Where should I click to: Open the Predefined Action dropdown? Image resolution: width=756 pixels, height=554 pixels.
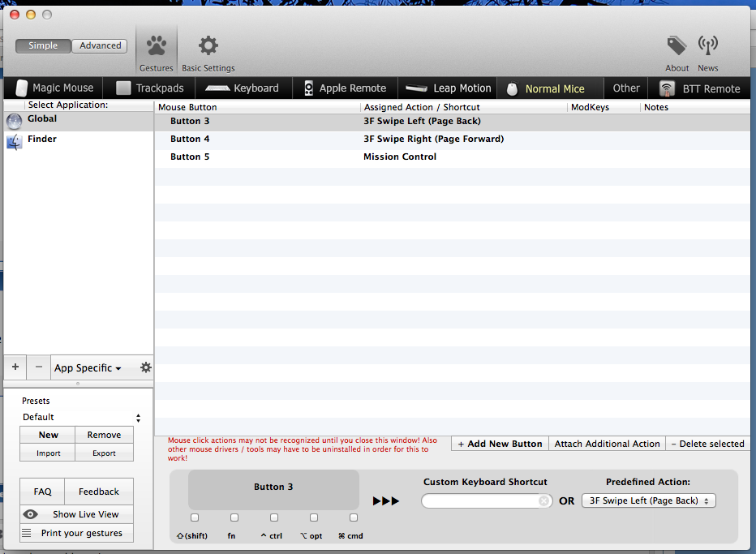click(x=648, y=500)
